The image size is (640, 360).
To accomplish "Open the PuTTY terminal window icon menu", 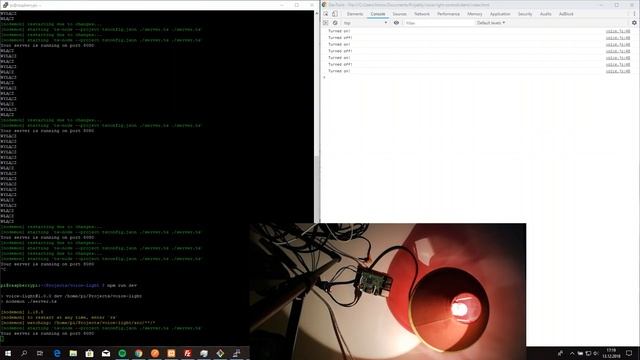I will (x=5, y=5).
